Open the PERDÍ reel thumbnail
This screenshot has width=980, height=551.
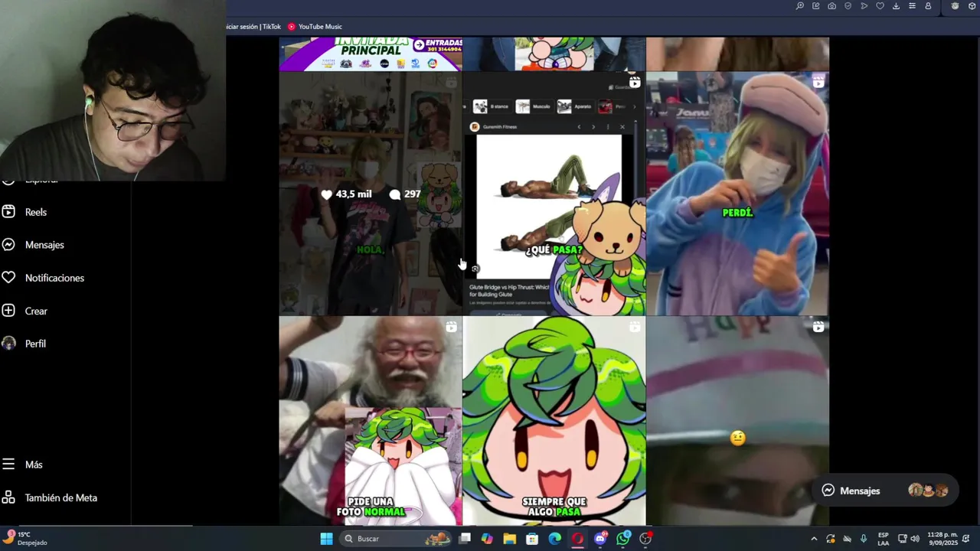737,194
